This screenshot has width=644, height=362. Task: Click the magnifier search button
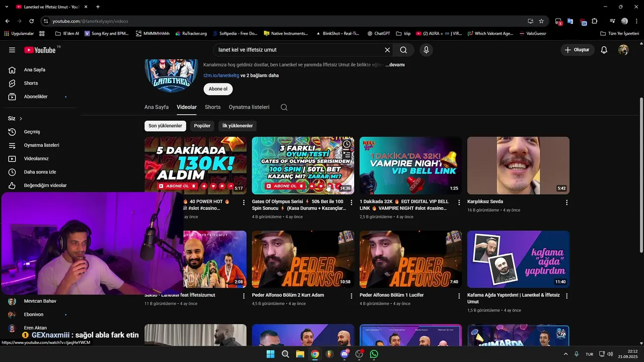[404, 50]
